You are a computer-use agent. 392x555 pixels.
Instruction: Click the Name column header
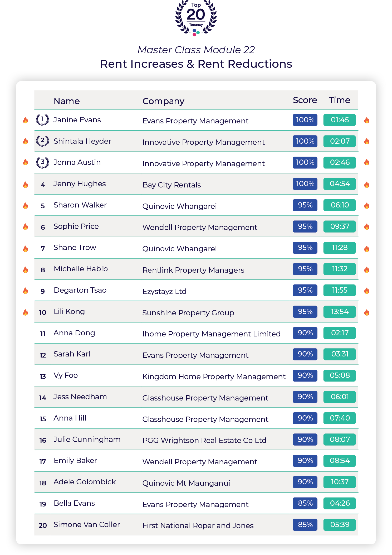[67, 101]
